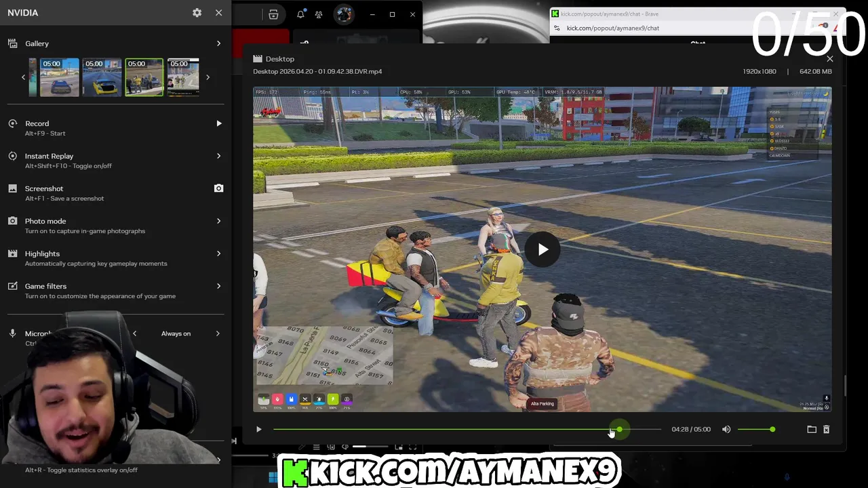Viewport: 868px width, 488px height.
Task: Click filename 'Desktop 2026.04.20 - 01.09.42.38.DVR.mp4'
Action: 317,71
